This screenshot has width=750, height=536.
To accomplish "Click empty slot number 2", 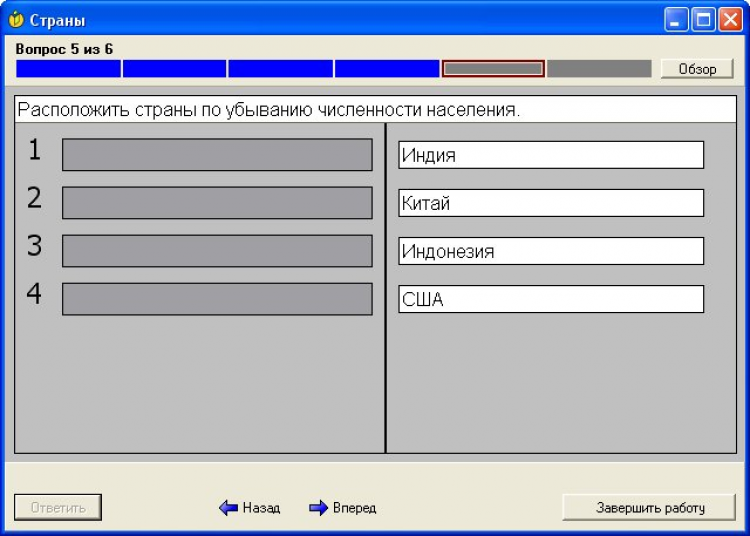I will 217,203.
